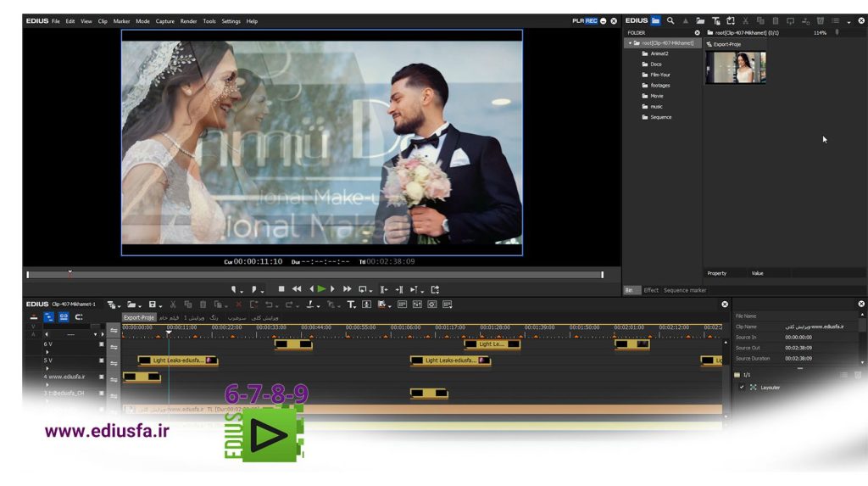Select the Bin tab
This screenshot has width=868, height=486.
(x=630, y=290)
